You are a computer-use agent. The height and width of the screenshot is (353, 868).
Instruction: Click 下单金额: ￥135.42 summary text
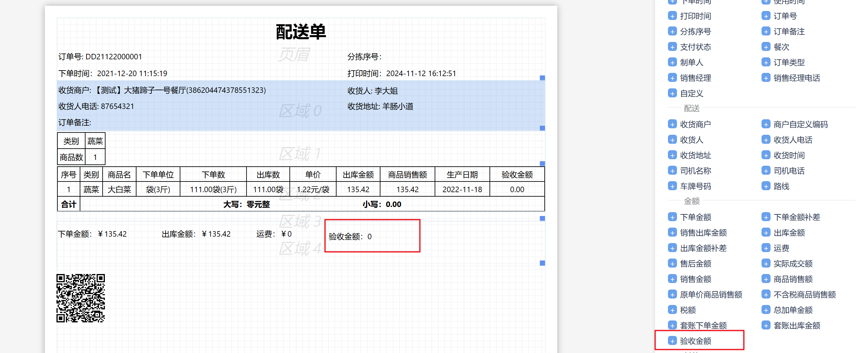click(x=92, y=234)
